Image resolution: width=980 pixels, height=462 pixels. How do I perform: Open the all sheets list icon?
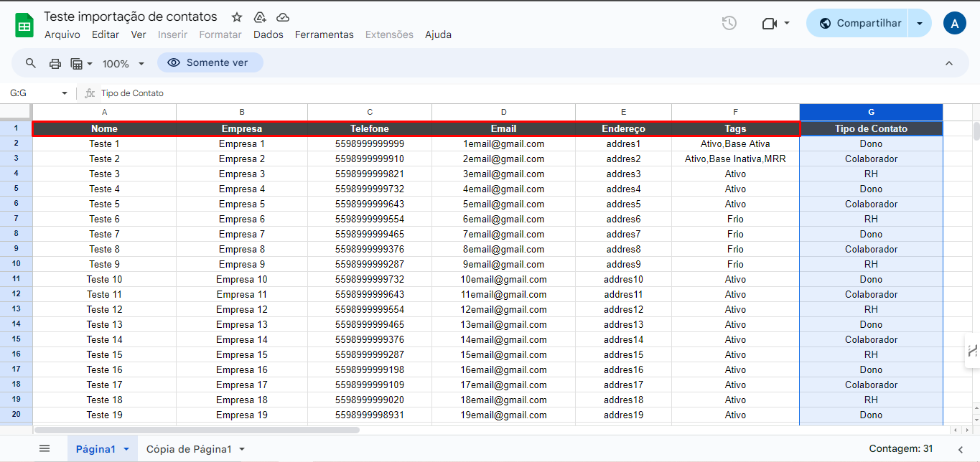click(45, 448)
